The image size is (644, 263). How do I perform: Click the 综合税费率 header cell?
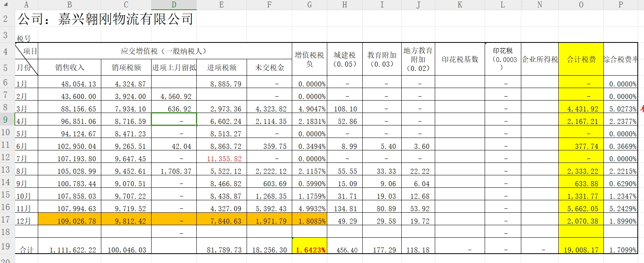pyautogui.click(x=621, y=59)
